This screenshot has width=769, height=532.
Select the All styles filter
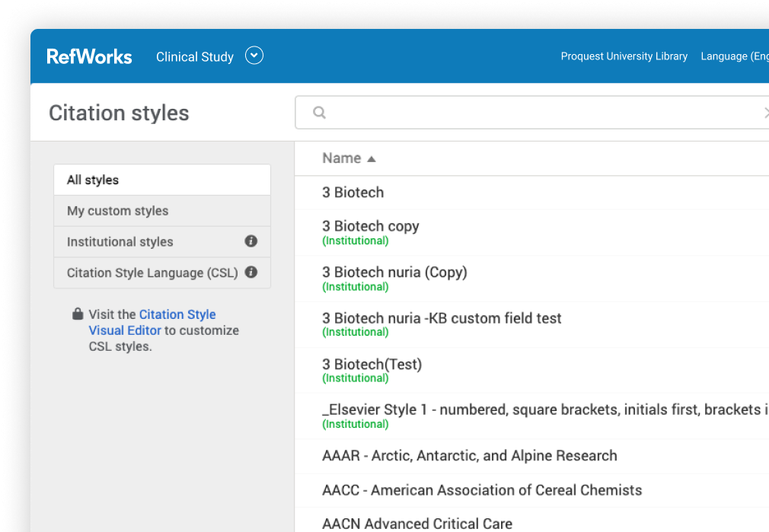click(x=162, y=180)
